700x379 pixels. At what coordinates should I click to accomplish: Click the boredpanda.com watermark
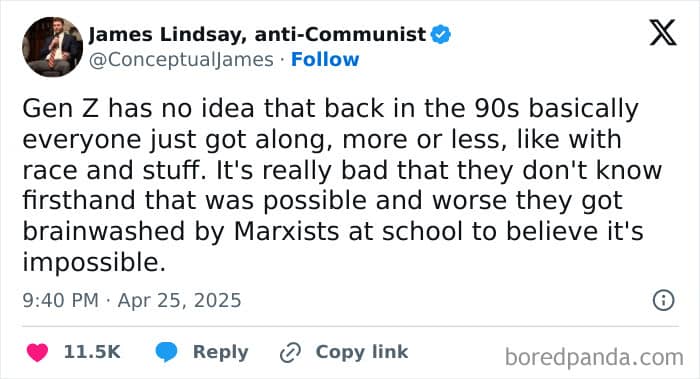[x=594, y=357]
